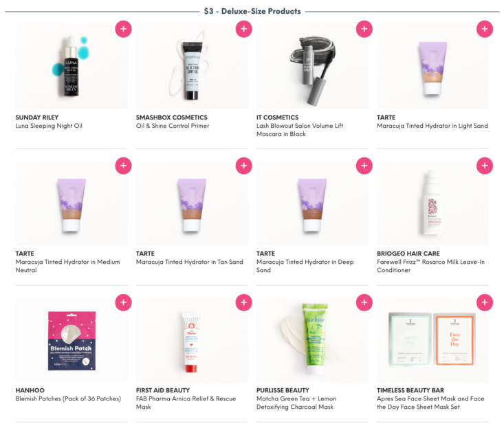This screenshot has width=504, height=428.
Task: View the Timeless Beauty Bar sheet masks image
Action: click(432, 340)
